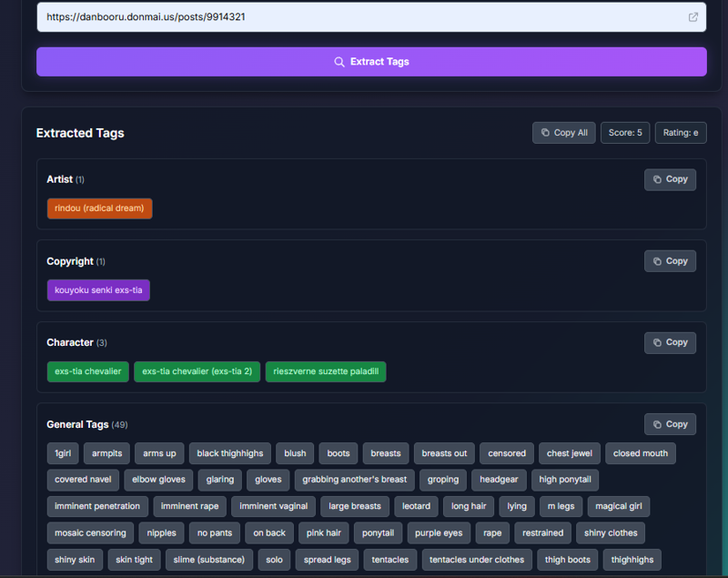This screenshot has height=578, width=728.
Task: Select the kouyoku senki exs-tia copyright tag
Action: 98,290
